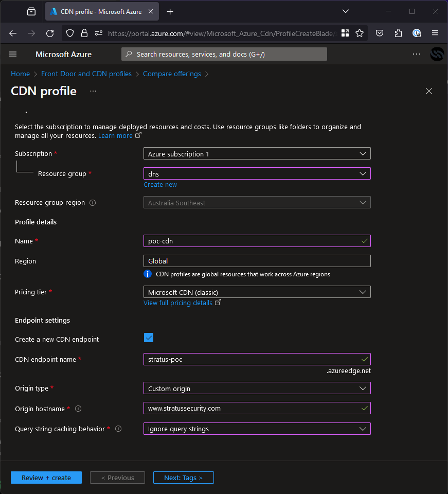
Task: Click the browser back arrow
Action: [x=13, y=33]
